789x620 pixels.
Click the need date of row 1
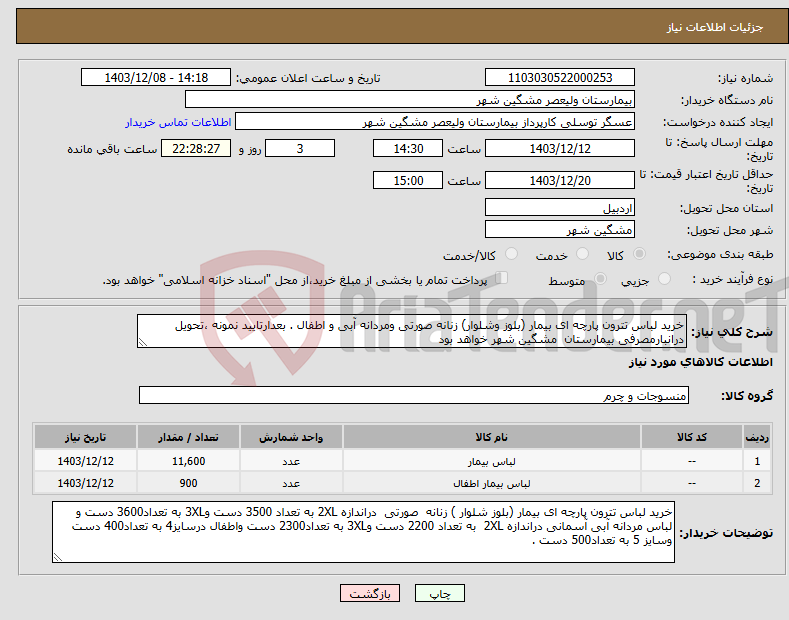(86, 461)
